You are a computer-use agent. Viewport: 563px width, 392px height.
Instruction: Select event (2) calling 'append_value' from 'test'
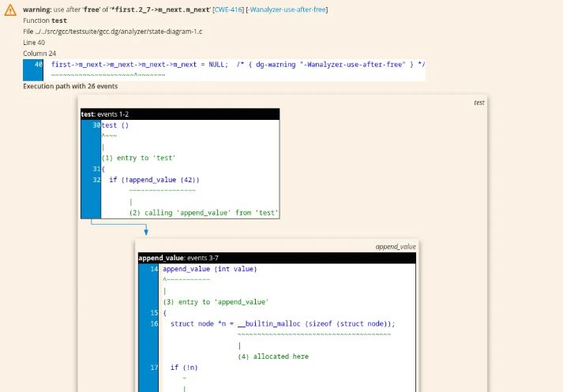(204, 213)
